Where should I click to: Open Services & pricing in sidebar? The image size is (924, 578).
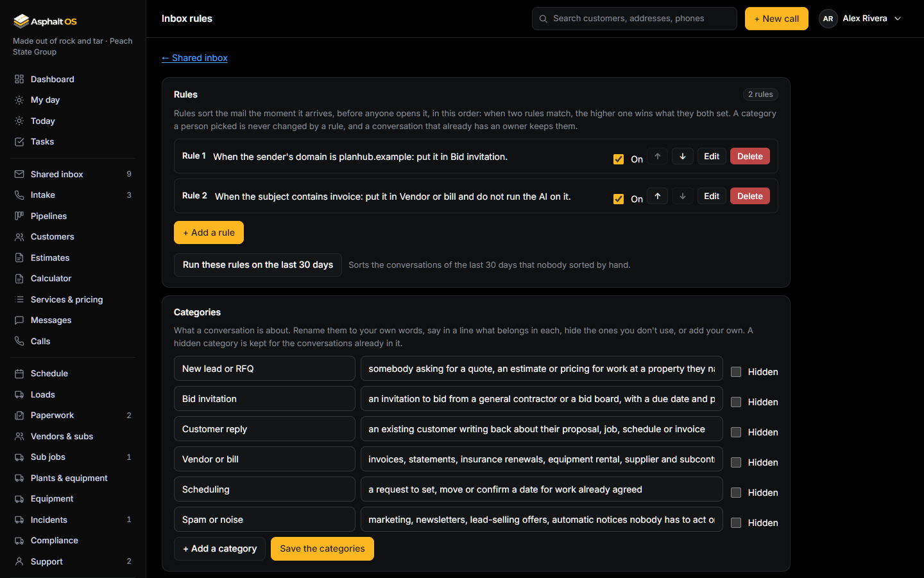pyautogui.click(x=74, y=299)
